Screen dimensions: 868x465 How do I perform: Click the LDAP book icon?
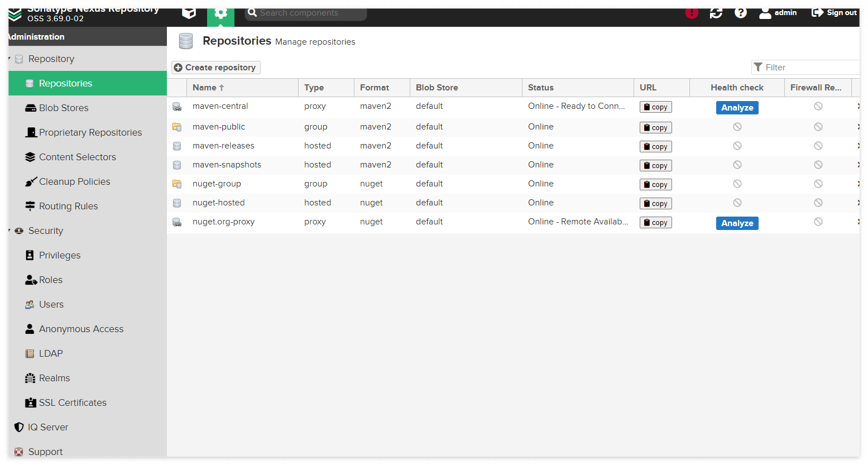(x=30, y=353)
